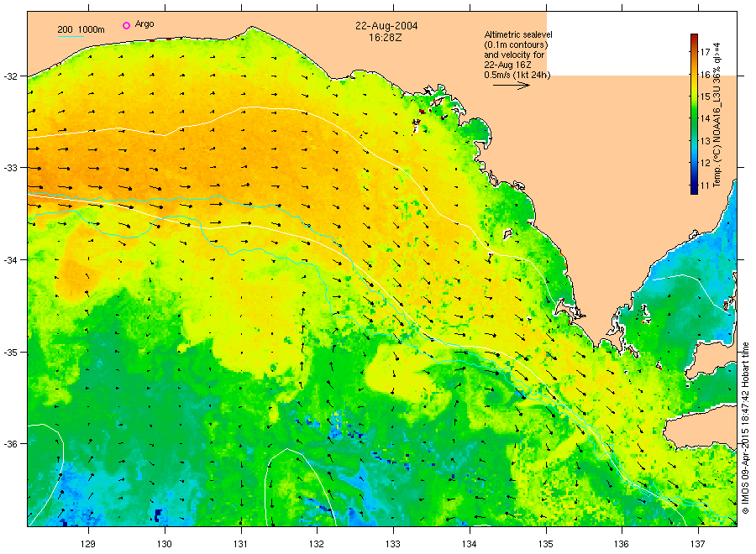
Task: Click the -33 latitude label
Action: [x=10, y=168]
